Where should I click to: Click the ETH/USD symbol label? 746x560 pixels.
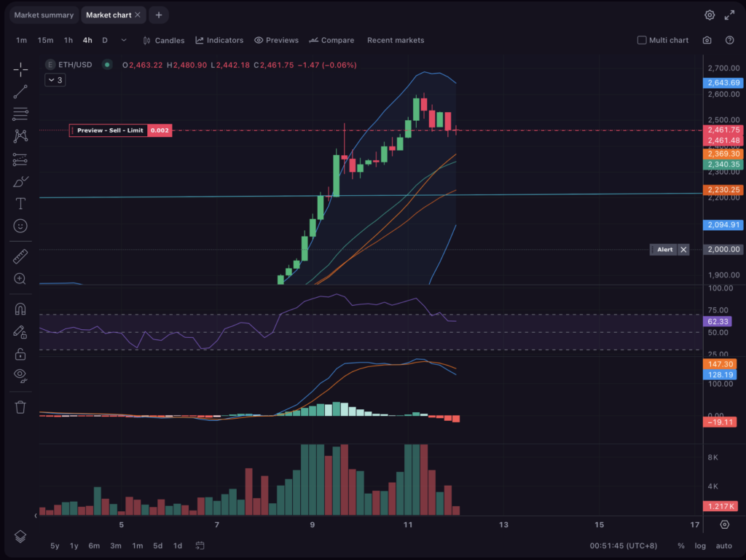[x=75, y=65]
